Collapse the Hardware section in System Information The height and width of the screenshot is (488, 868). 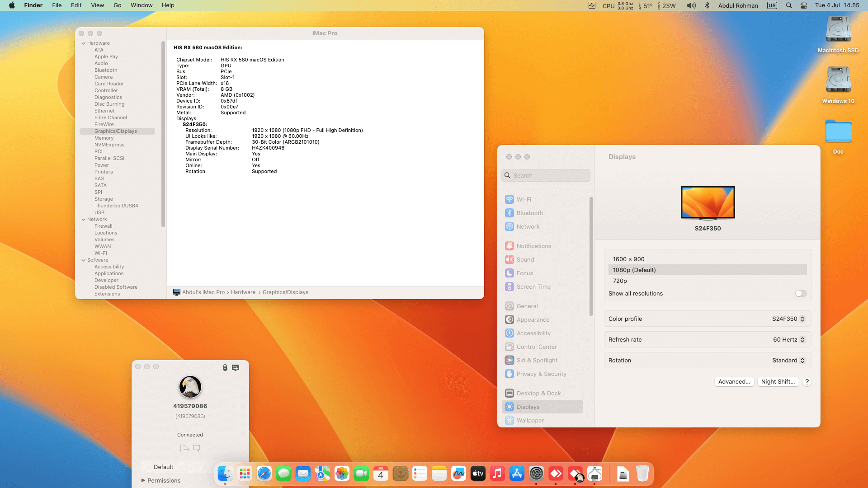coord(83,43)
